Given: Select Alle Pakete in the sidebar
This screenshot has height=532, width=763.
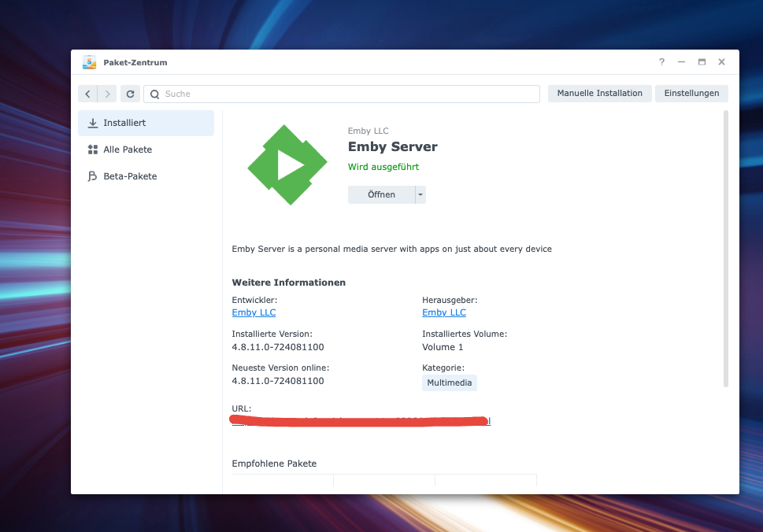Looking at the screenshot, I should [x=146, y=150].
